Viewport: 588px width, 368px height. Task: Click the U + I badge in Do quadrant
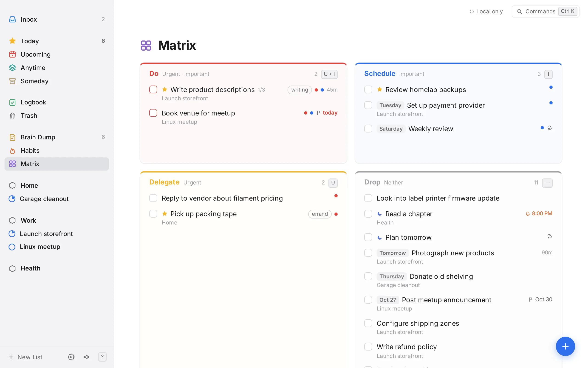point(329,74)
